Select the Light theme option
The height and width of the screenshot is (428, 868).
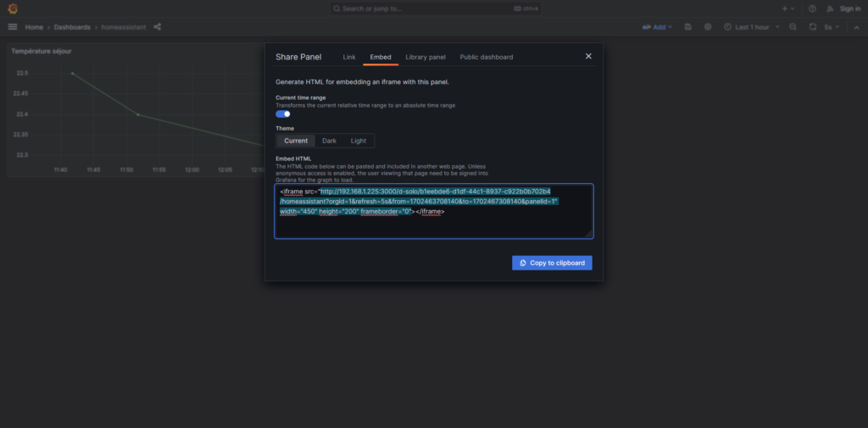(x=359, y=141)
